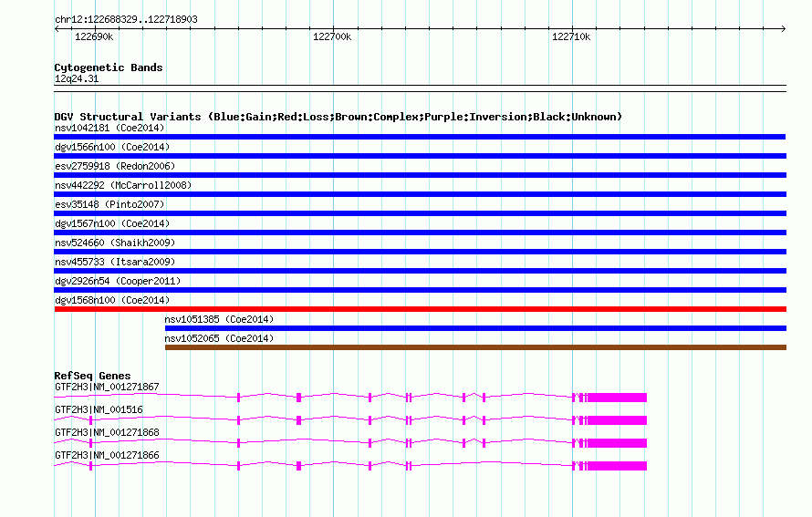The height and width of the screenshot is (517, 812).
Task: Open the nsv1051385 (Coe2014) label
Action: [x=219, y=319]
